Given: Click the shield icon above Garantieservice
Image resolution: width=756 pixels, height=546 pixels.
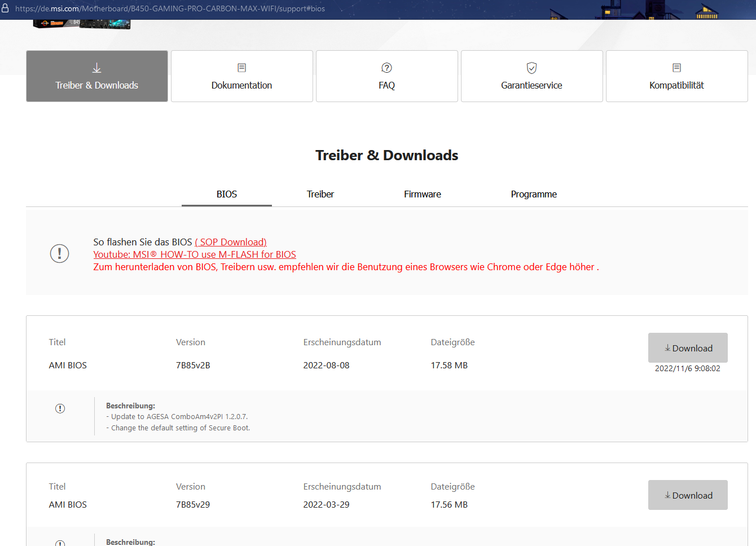Looking at the screenshot, I should [x=531, y=68].
